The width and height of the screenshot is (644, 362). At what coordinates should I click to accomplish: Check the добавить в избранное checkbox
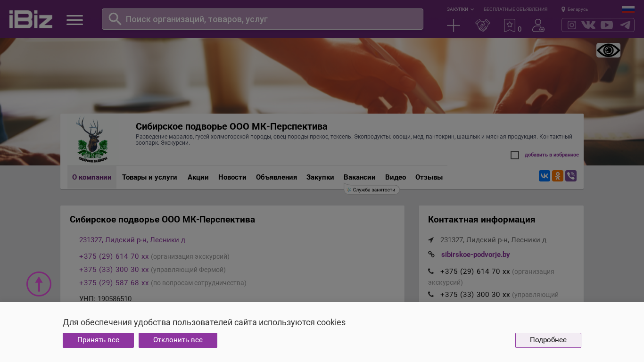pos(515,155)
